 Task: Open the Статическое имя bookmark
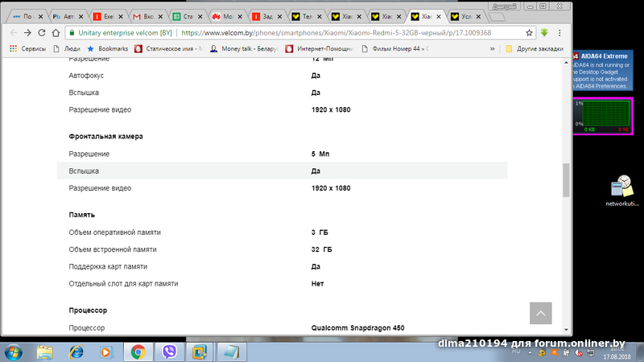(x=169, y=49)
